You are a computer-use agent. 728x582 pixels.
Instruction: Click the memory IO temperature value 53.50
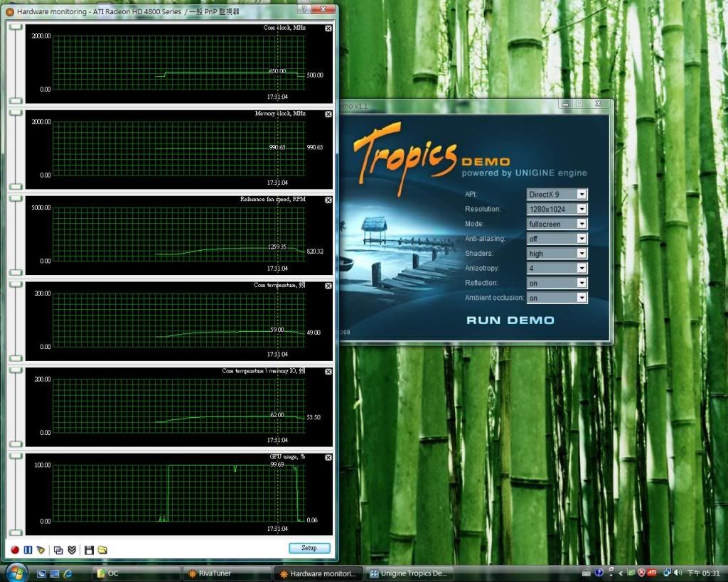[314, 417]
